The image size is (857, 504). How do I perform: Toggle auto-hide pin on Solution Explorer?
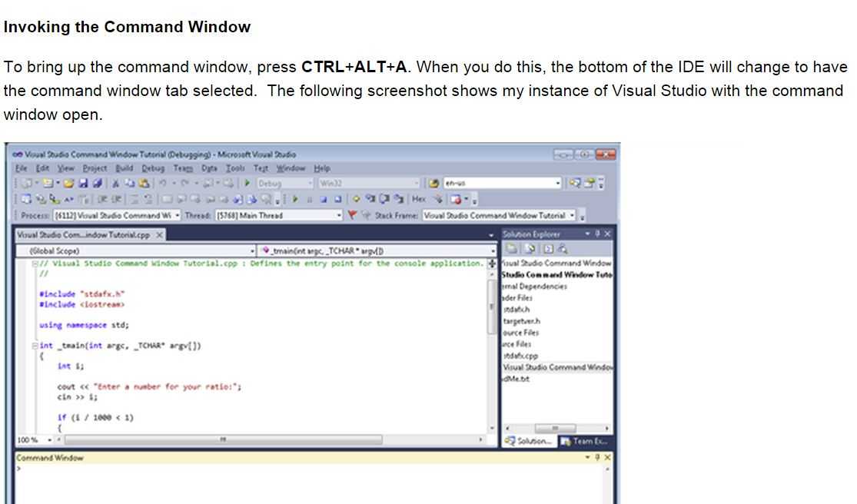point(597,234)
